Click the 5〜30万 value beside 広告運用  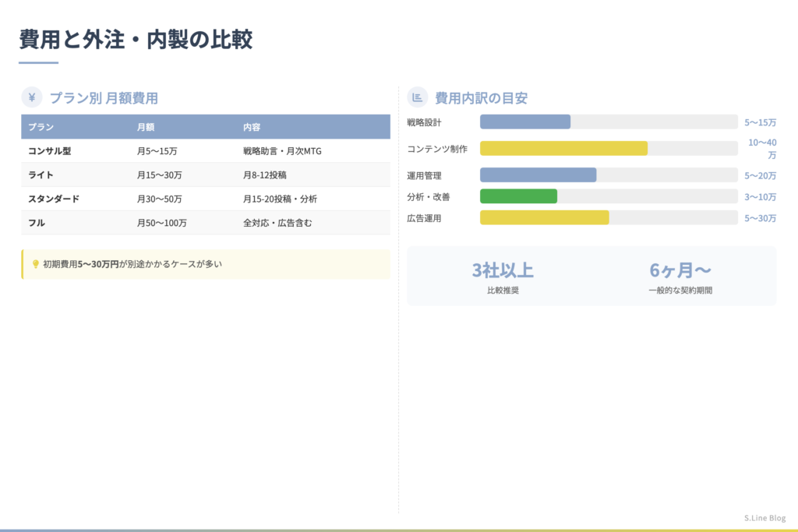tap(761, 219)
